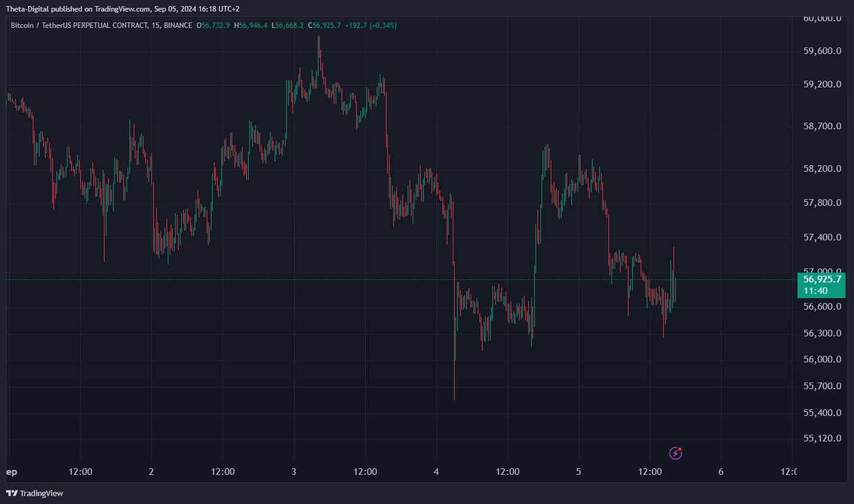Click the Theta-Digital published header text

(x=123, y=9)
